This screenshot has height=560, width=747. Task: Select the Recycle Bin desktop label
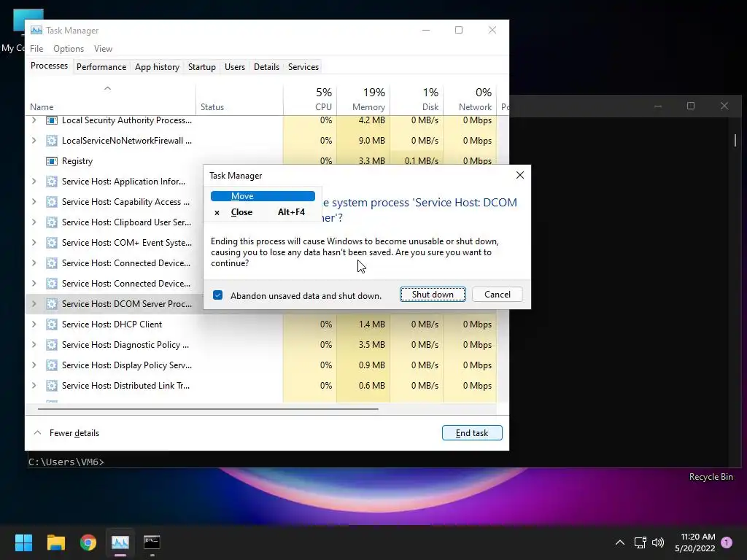tap(711, 477)
